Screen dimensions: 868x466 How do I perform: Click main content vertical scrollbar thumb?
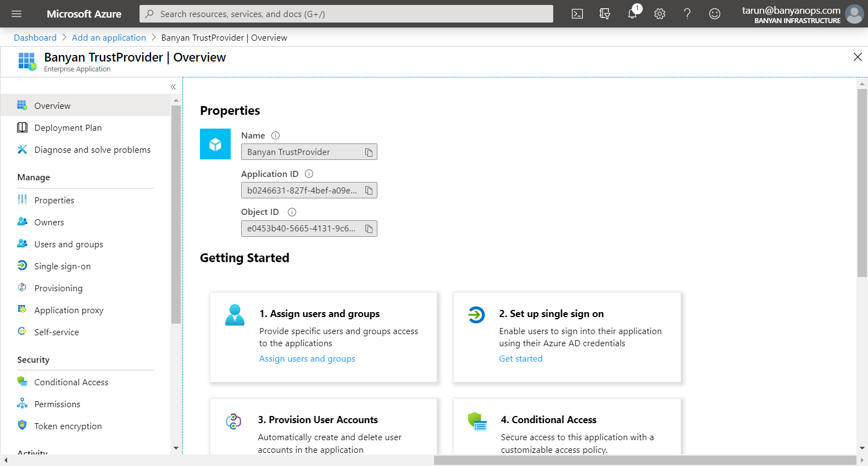pyautogui.click(x=862, y=183)
